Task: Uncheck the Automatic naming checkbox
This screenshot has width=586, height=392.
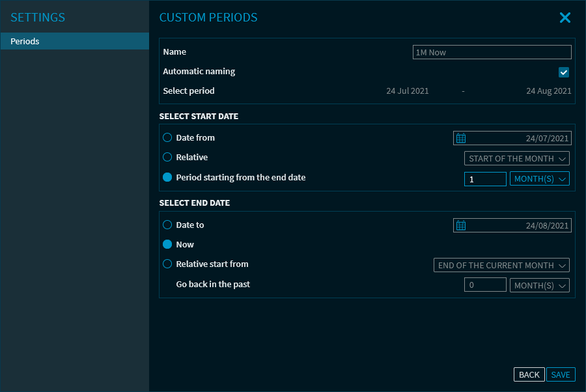Action: (564, 72)
